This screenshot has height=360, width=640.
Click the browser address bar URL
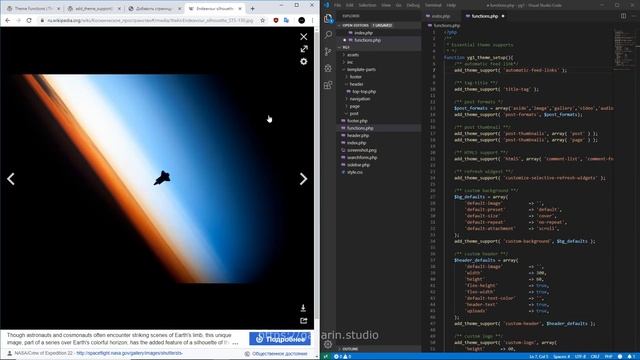[x=150, y=20]
